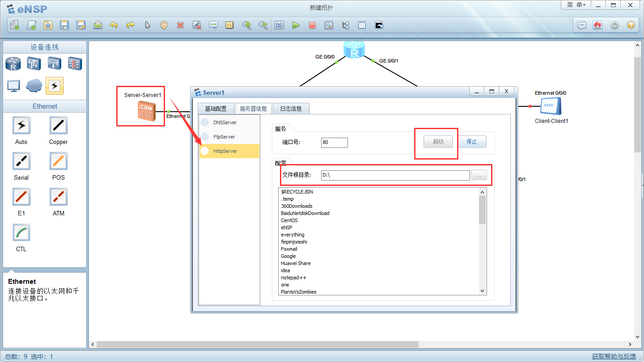Switch to the 基础配置 tab
The width and height of the screenshot is (644, 362).
click(216, 109)
